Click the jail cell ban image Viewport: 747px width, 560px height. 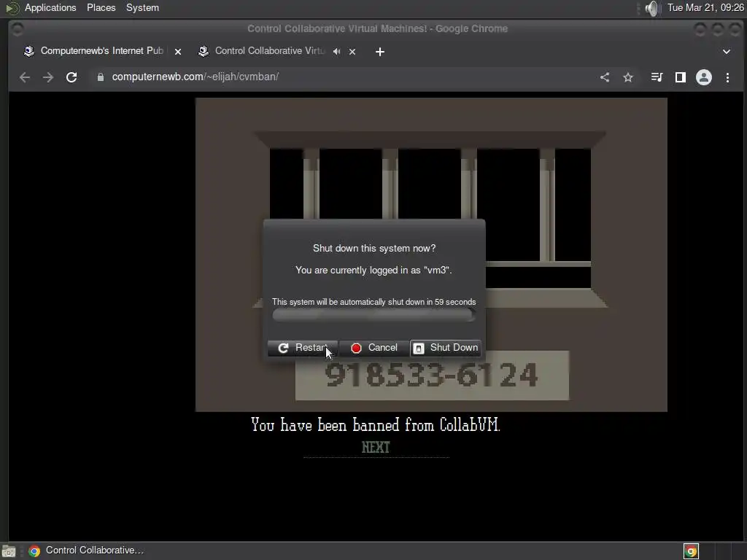pyautogui.click(x=431, y=254)
